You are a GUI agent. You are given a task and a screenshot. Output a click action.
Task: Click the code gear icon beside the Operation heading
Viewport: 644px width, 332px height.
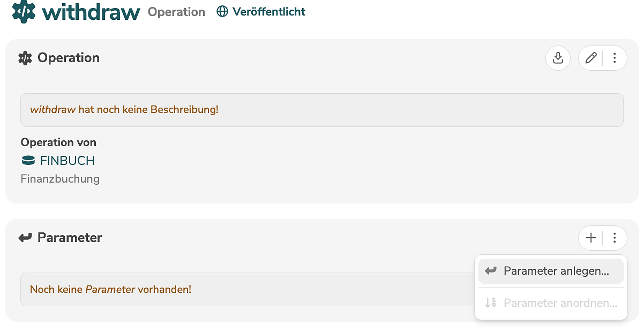25,58
